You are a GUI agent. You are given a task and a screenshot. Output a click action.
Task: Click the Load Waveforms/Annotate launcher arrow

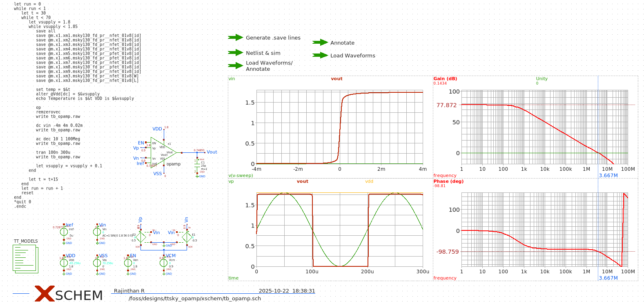coord(236,65)
